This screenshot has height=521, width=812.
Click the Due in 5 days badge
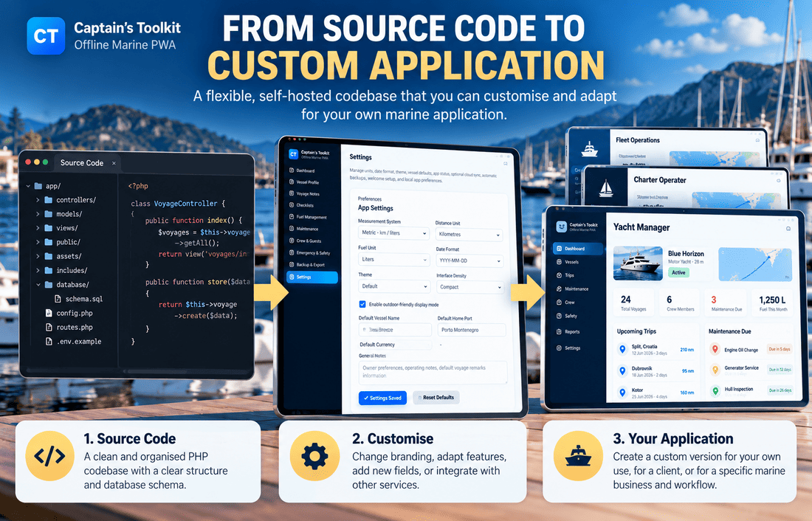coord(780,349)
